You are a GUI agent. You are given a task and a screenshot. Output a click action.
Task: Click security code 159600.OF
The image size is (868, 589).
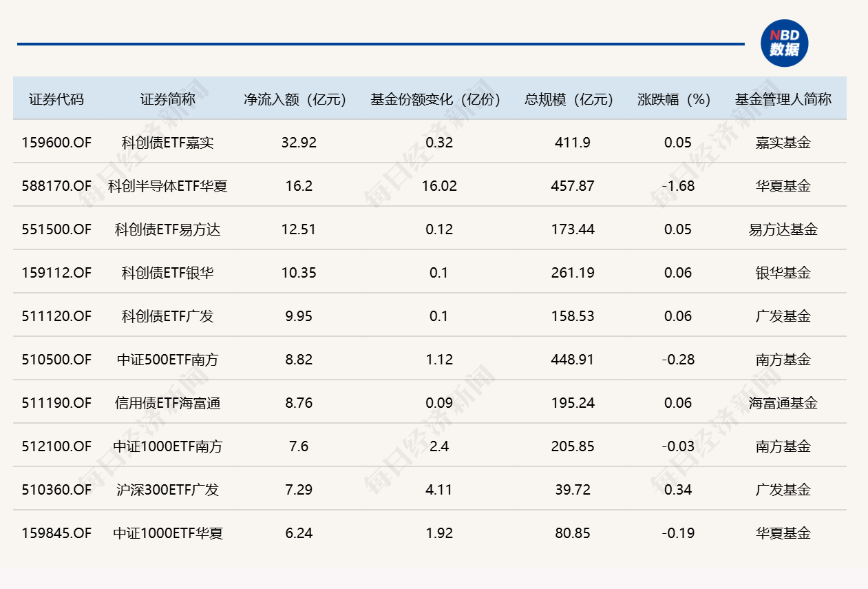(x=56, y=143)
